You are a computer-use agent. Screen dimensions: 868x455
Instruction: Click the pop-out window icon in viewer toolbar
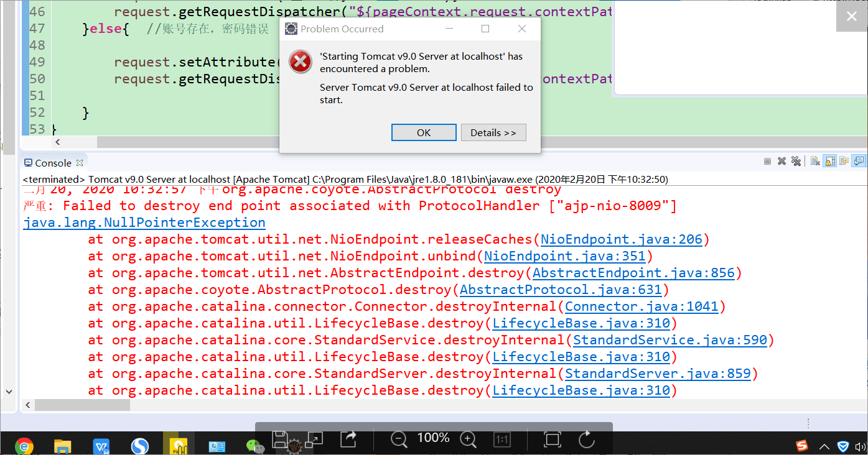click(314, 439)
